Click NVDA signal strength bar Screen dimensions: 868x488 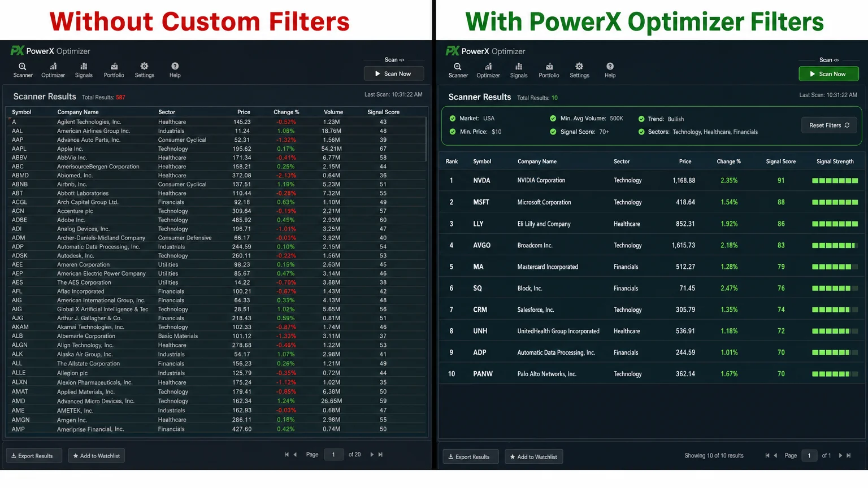click(x=835, y=181)
